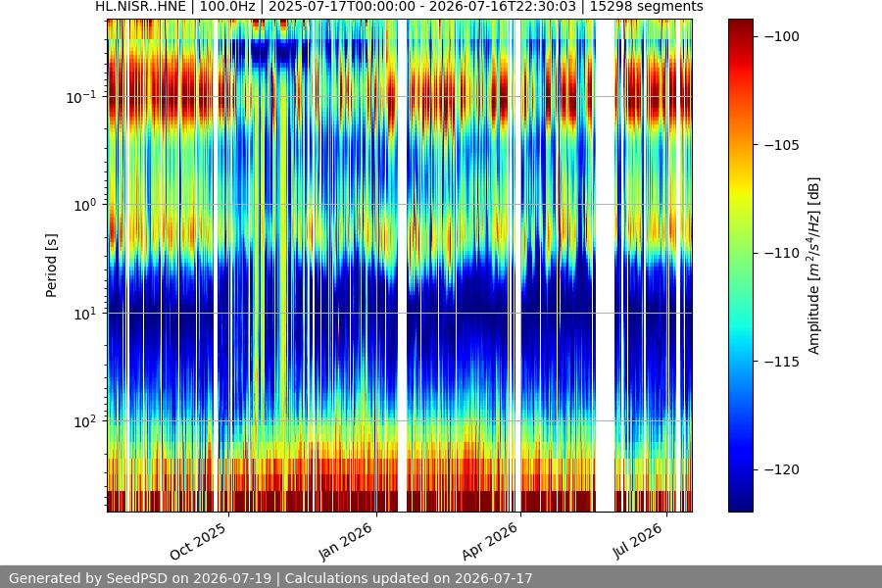
Task: Click the 10¹ period tick label
Action: click(85, 314)
